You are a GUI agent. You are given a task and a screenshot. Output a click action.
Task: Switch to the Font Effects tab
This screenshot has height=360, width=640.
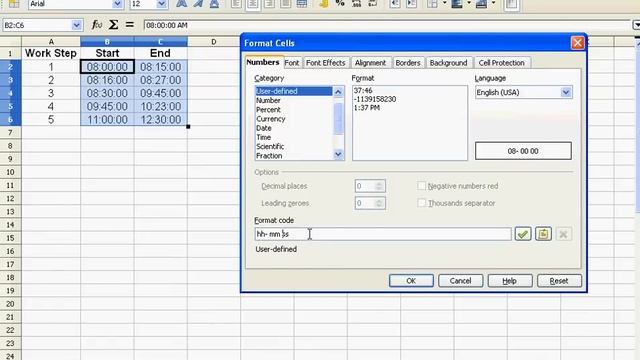tap(325, 63)
